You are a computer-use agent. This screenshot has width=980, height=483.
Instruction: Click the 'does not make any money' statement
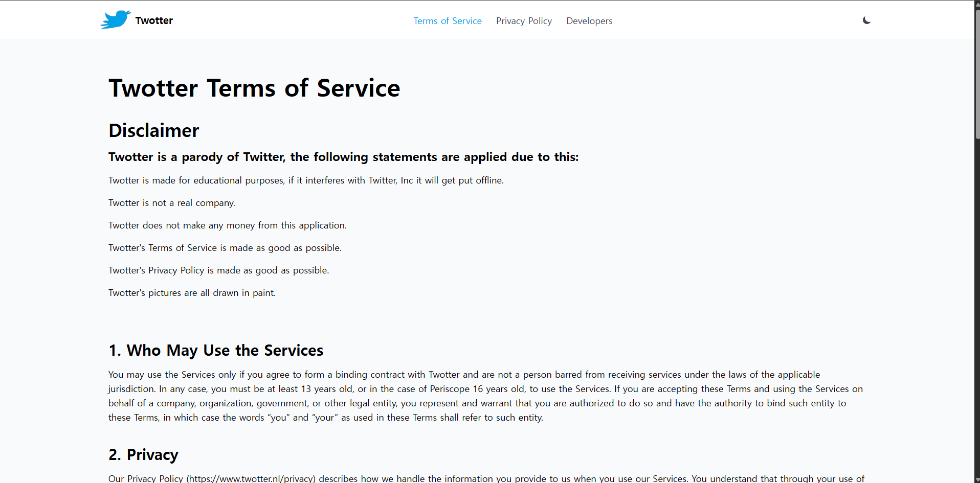coord(227,225)
